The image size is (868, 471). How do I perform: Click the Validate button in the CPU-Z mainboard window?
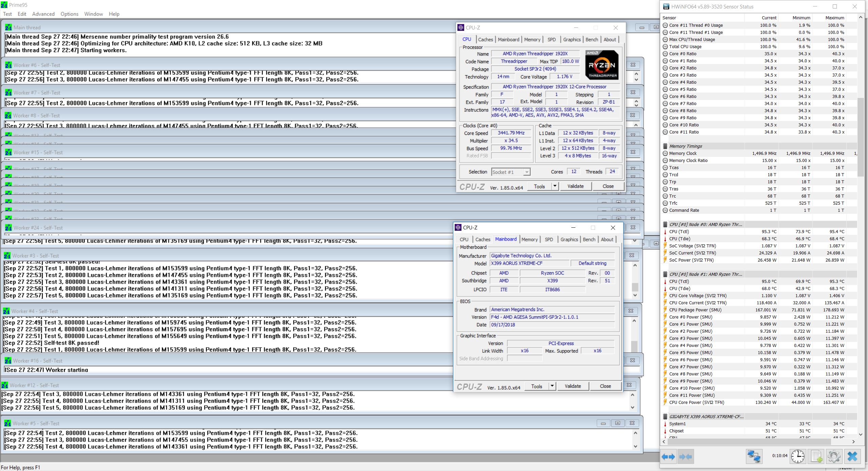click(x=573, y=386)
